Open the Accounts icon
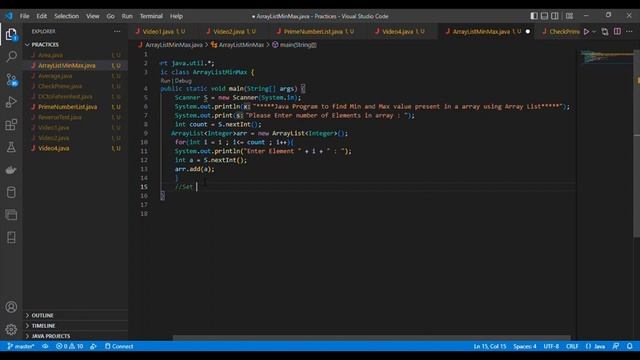The height and width of the screenshot is (360, 640). coord(11,307)
